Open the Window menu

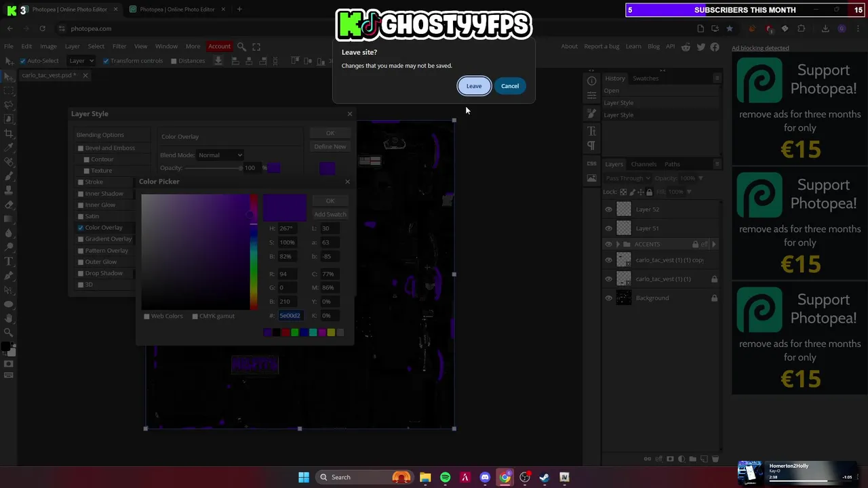166,47
